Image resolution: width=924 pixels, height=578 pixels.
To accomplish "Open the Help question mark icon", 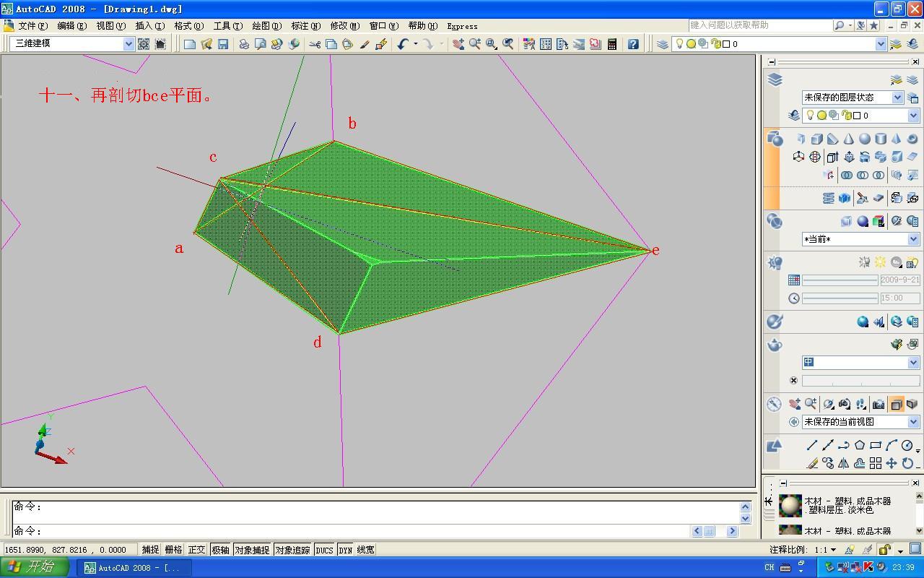I will pyautogui.click(x=633, y=44).
